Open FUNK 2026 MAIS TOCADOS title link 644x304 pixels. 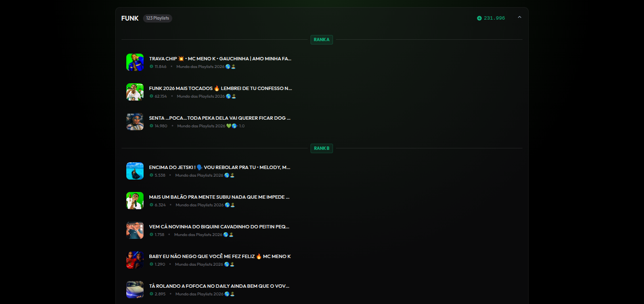click(x=220, y=89)
